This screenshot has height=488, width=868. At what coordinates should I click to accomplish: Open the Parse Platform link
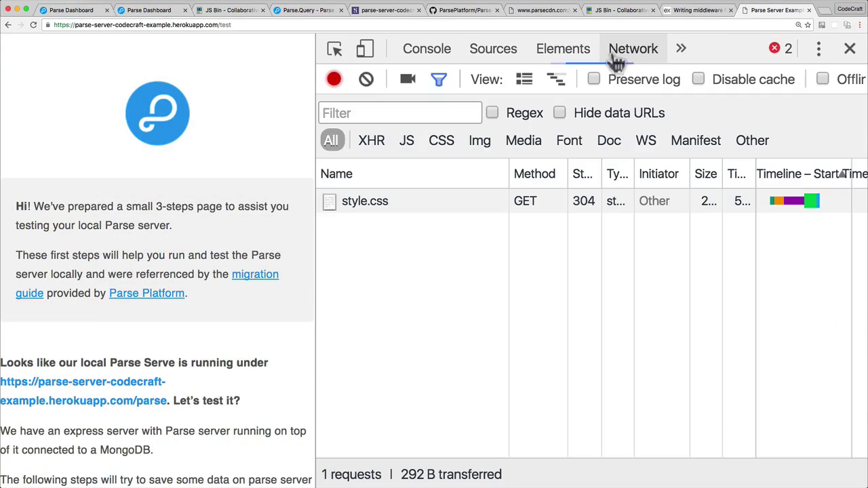pyautogui.click(x=146, y=293)
